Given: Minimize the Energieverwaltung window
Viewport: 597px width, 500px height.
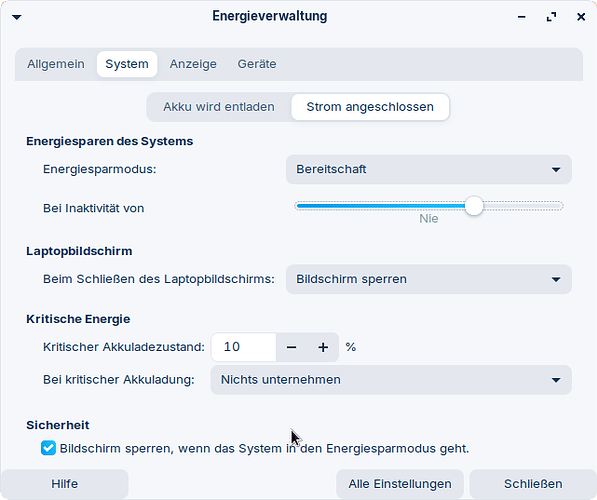Looking at the screenshot, I should coord(522,17).
